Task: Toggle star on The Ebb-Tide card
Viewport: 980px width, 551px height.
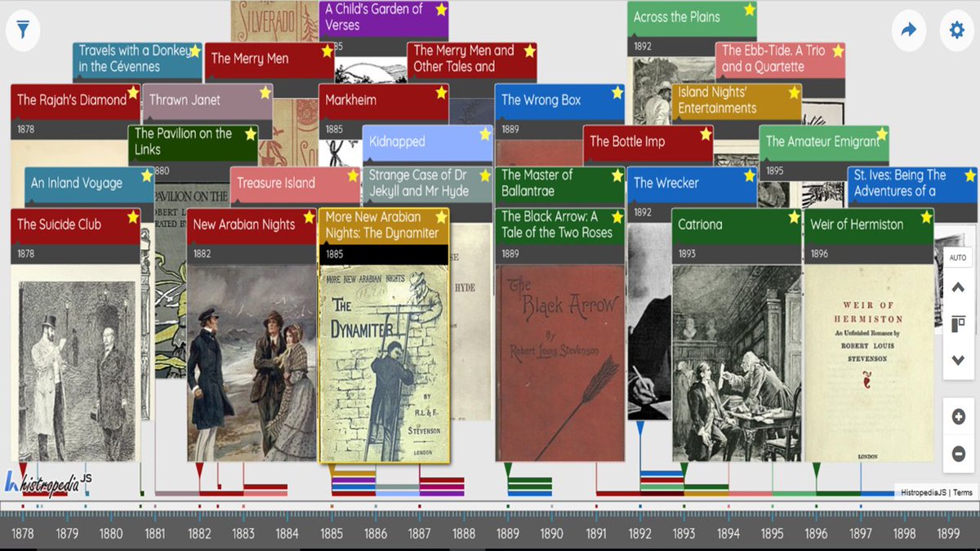Action: [x=838, y=51]
